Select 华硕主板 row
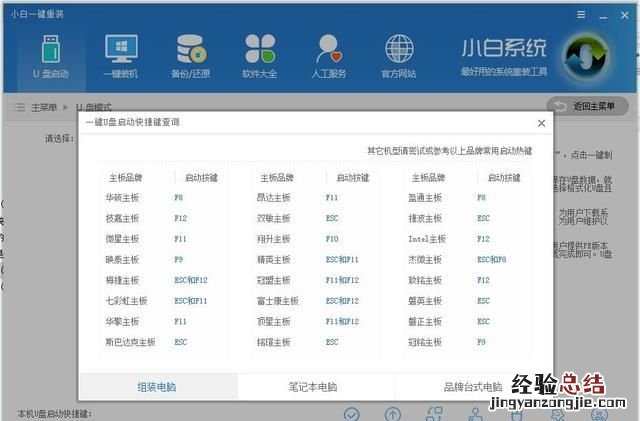 (122, 198)
